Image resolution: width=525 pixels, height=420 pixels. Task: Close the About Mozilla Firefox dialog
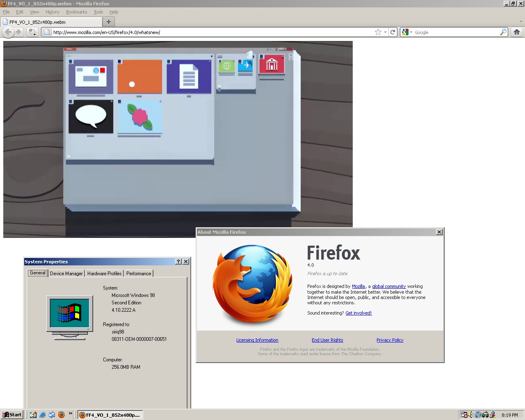tap(439, 232)
